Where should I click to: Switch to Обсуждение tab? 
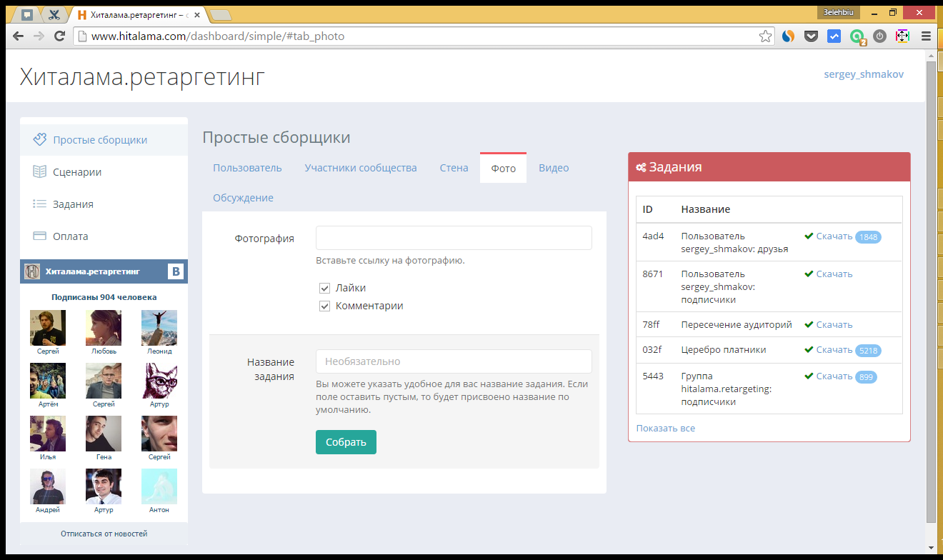coord(243,198)
